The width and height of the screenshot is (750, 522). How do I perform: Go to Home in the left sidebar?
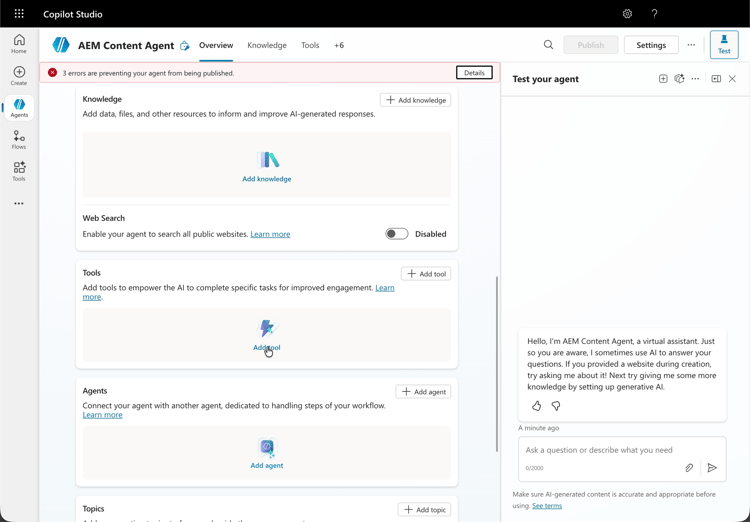pos(19,44)
